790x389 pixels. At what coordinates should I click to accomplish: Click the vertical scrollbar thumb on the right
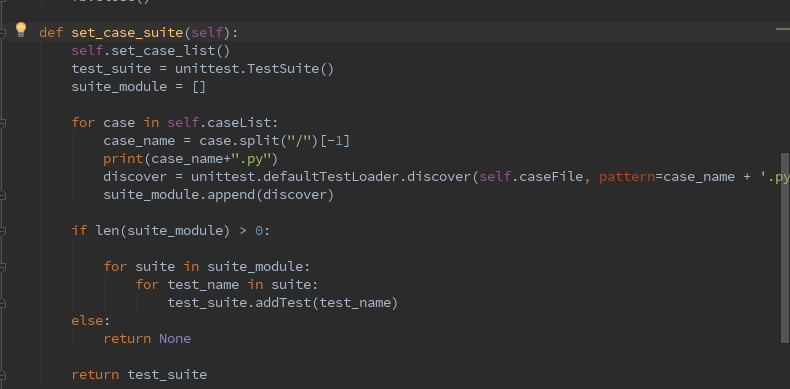pyautogui.click(x=785, y=247)
